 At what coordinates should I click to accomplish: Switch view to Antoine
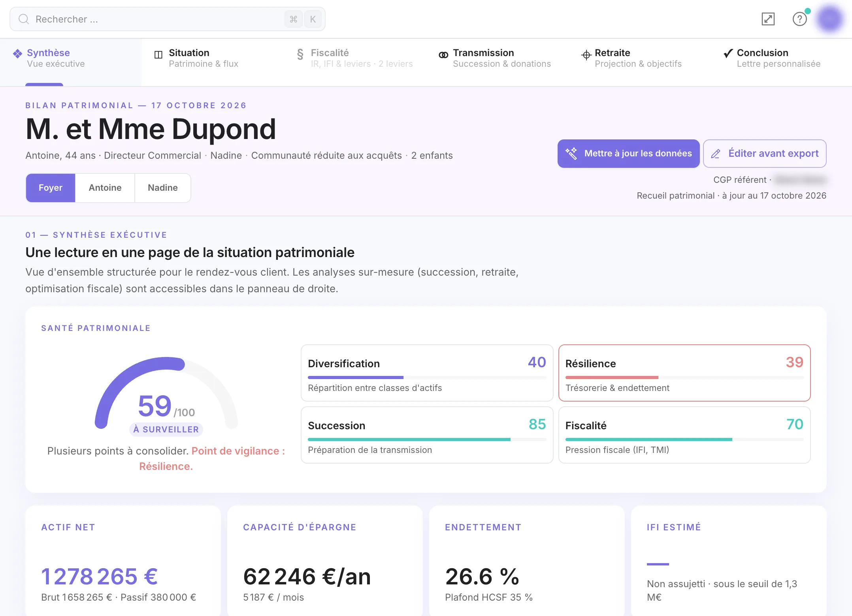pyautogui.click(x=105, y=188)
